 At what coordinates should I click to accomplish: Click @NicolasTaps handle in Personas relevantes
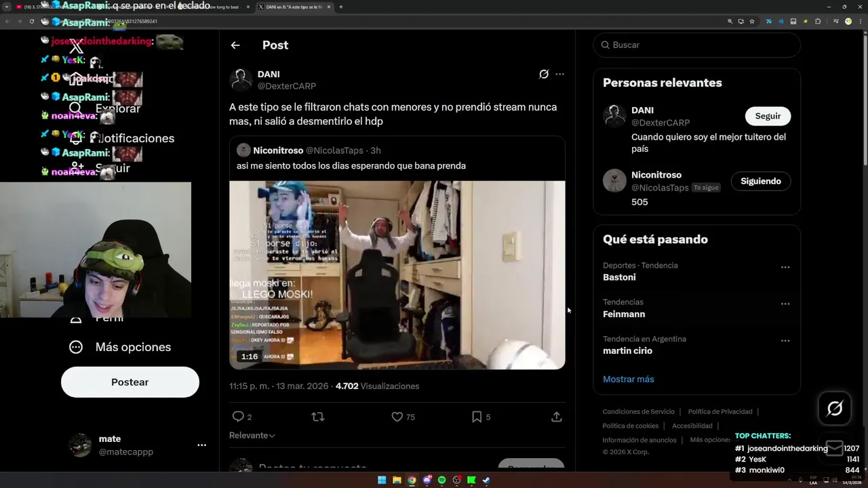point(660,188)
